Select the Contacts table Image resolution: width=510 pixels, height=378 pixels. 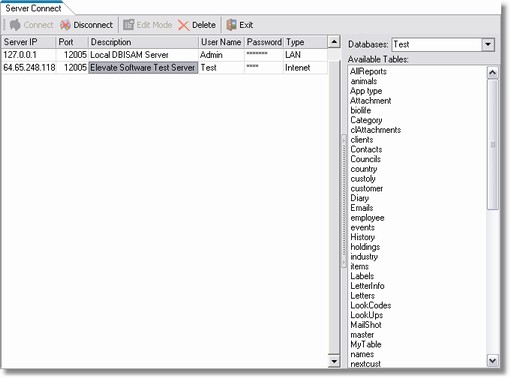366,149
